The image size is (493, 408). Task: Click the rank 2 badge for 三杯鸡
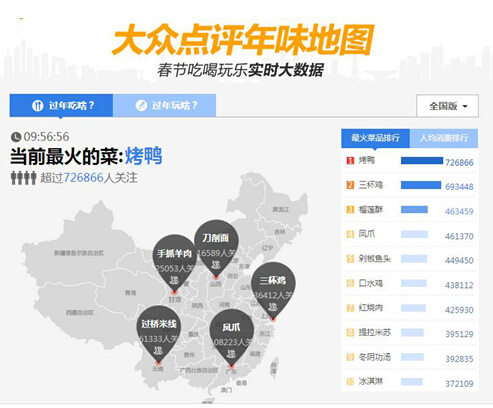click(x=350, y=185)
